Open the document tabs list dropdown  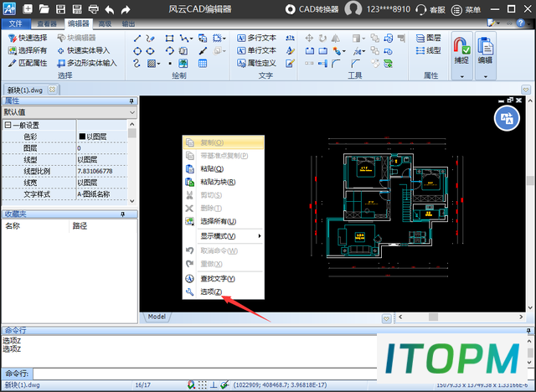click(526, 90)
